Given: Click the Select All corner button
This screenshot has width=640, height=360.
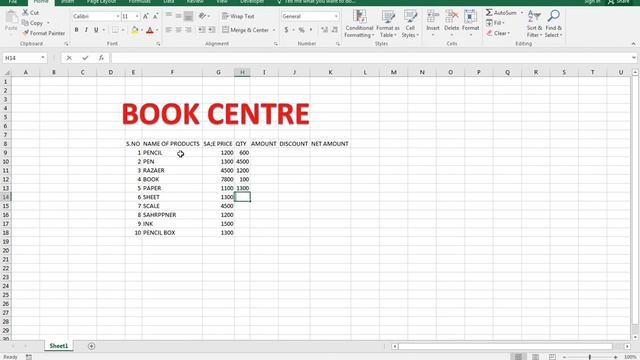Looking at the screenshot, I should [6, 72].
